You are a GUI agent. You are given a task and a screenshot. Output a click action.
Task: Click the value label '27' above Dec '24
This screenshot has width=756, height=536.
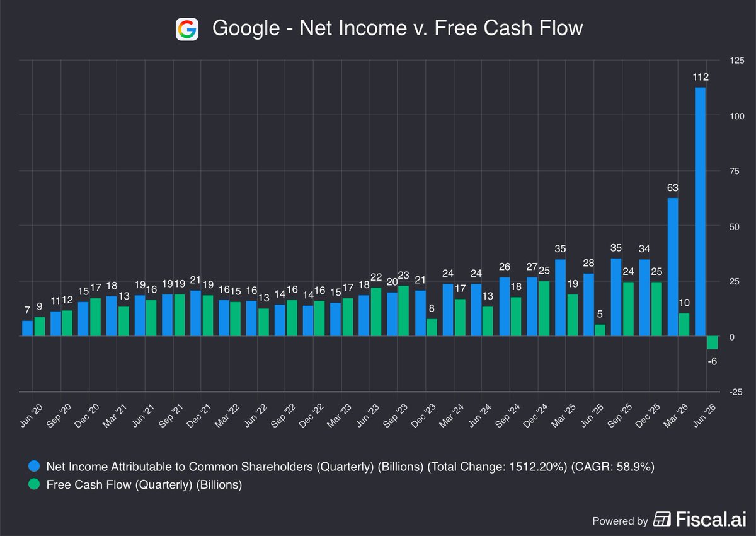click(x=532, y=267)
